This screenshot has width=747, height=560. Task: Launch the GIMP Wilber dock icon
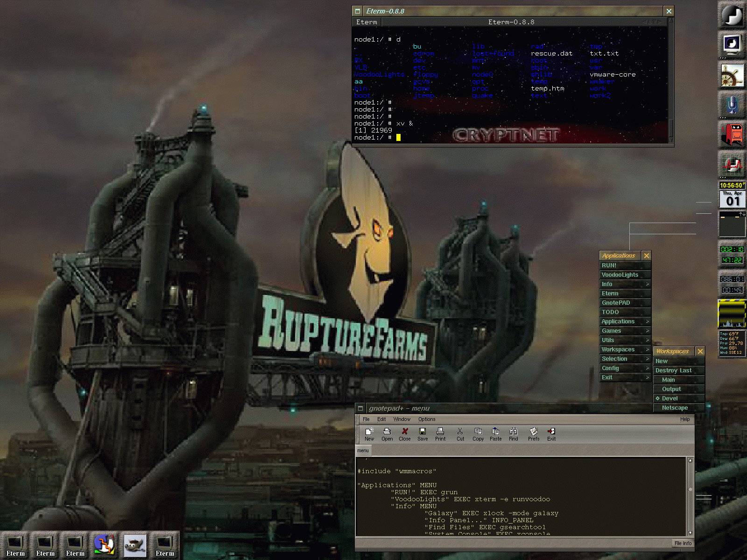tap(135, 545)
